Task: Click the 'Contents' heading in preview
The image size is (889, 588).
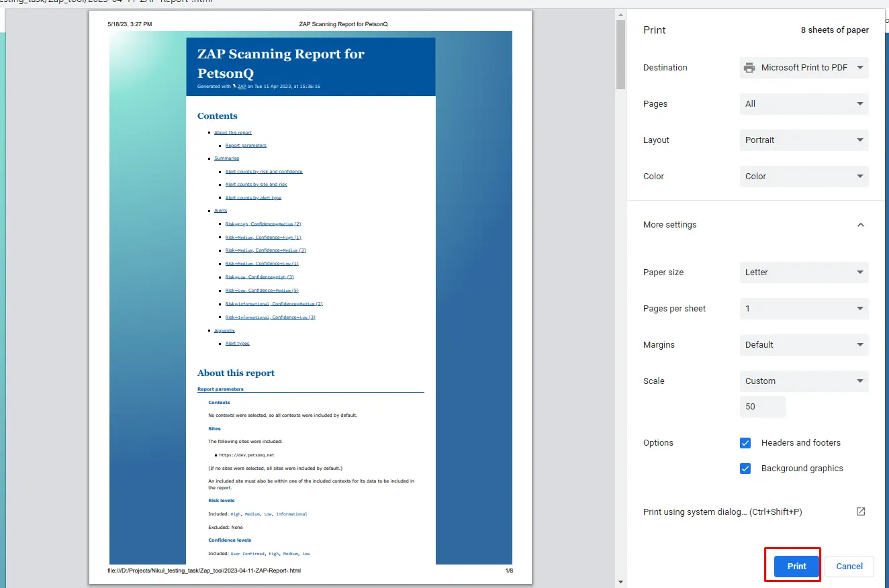Action: (218, 116)
